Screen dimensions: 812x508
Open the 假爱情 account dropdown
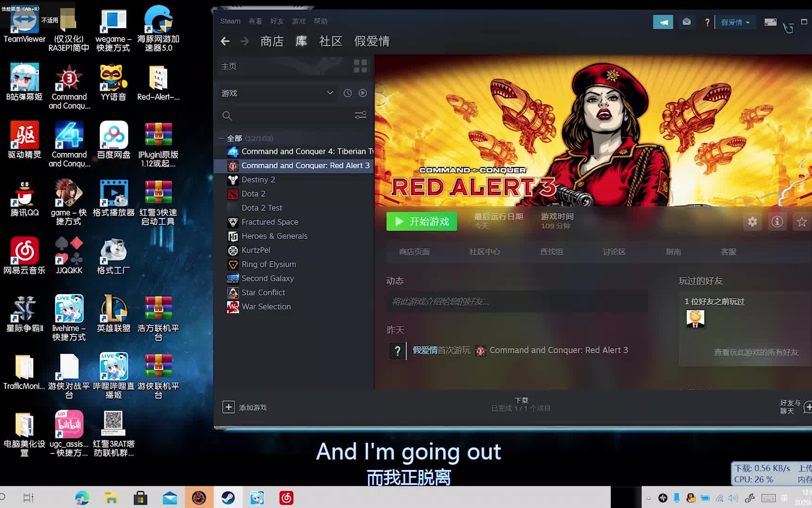click(735, 22)
